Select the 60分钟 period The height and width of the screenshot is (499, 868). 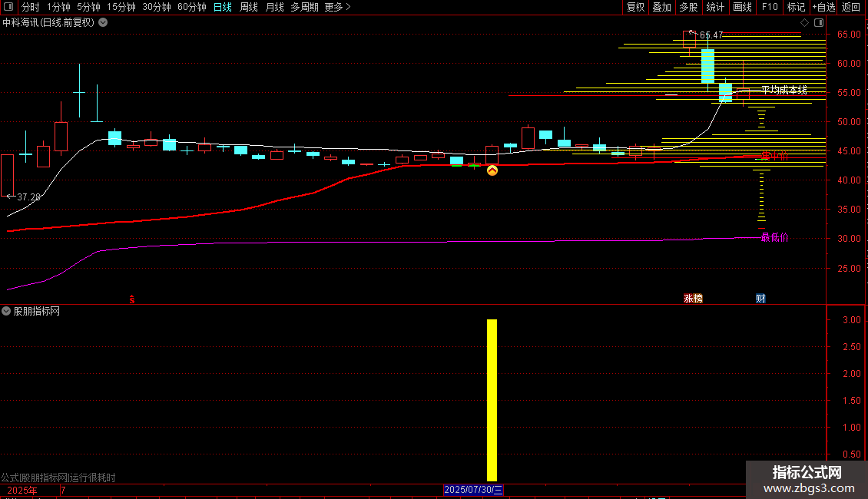click(x=192, y=7)
